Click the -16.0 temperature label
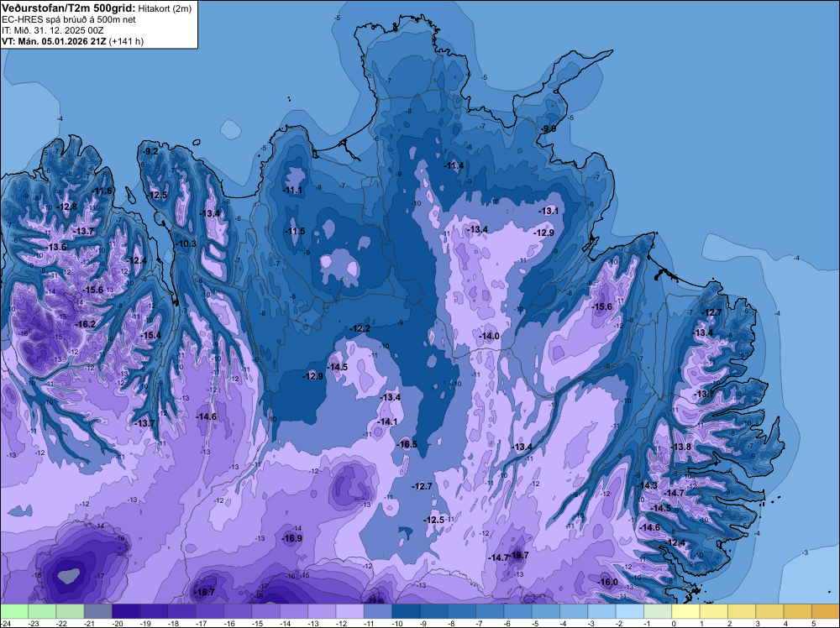This screenshot has height=628, width=840. coord(607,583)
